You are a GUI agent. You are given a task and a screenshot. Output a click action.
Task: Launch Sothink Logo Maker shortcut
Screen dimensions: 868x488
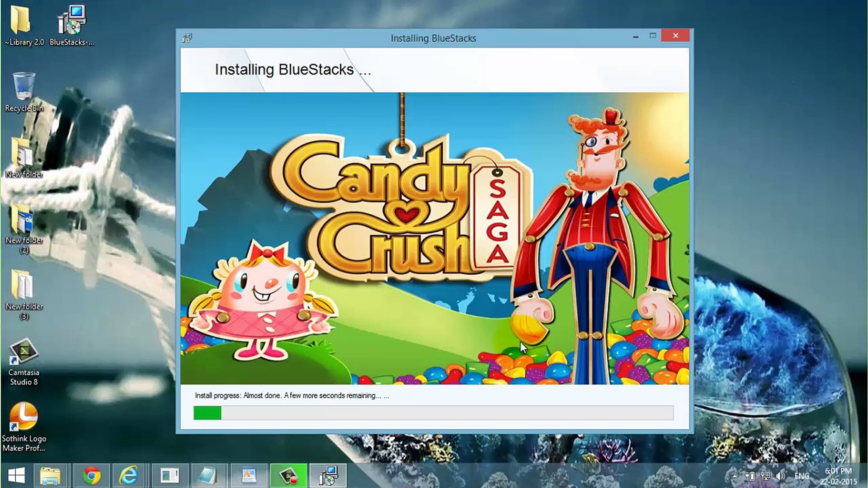tap(24, 427)
